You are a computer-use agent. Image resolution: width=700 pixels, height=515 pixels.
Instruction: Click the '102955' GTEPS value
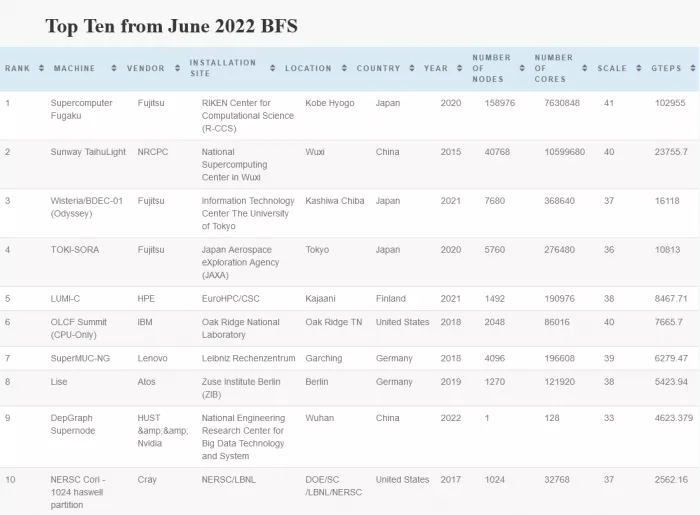click(x=670, y=103)
